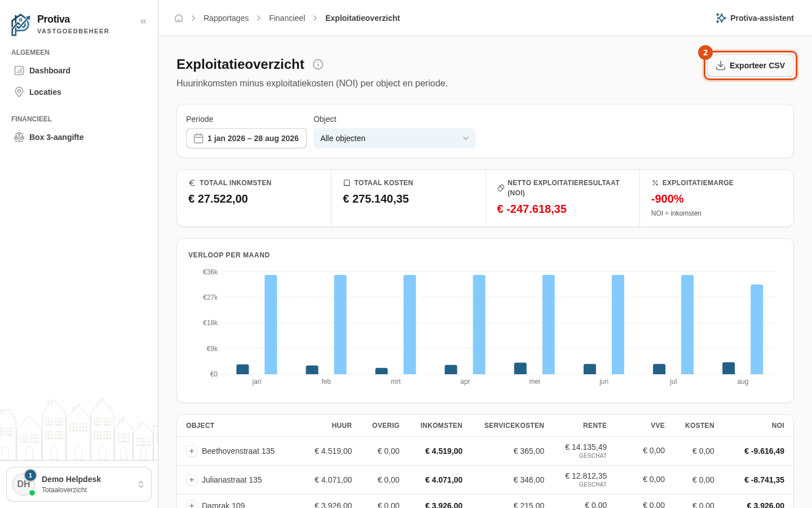
Task: Open the Periode date range picker
Action: (246, 138)
